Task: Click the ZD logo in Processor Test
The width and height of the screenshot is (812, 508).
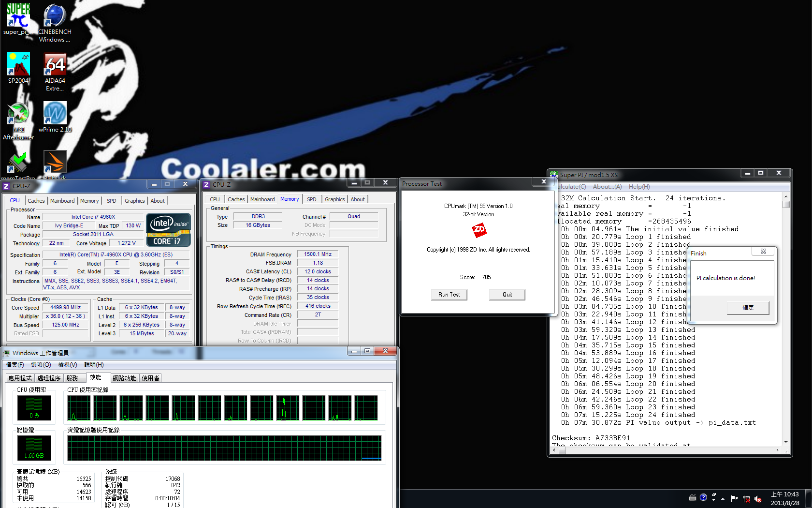Action: pyautogui.click(x=479, y=230)
